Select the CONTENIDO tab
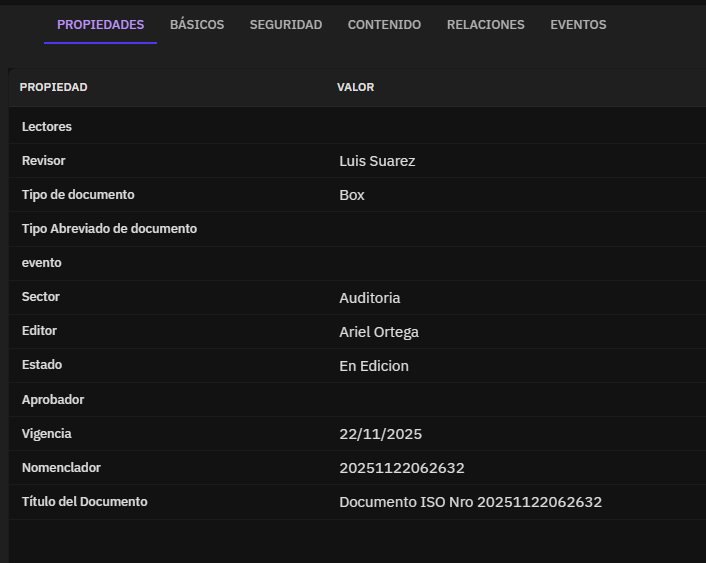 384,24
